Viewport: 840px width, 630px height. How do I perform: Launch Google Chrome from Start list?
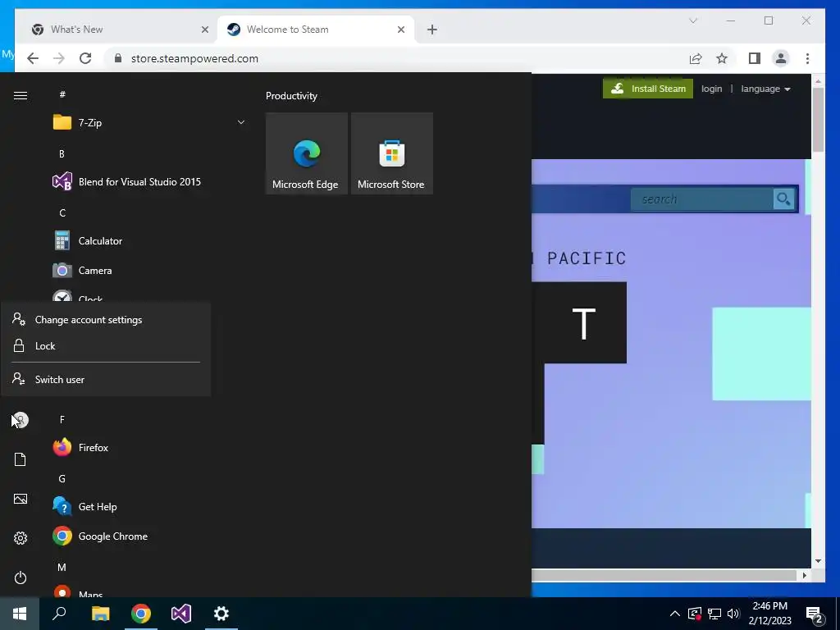(x=150, y=536)
